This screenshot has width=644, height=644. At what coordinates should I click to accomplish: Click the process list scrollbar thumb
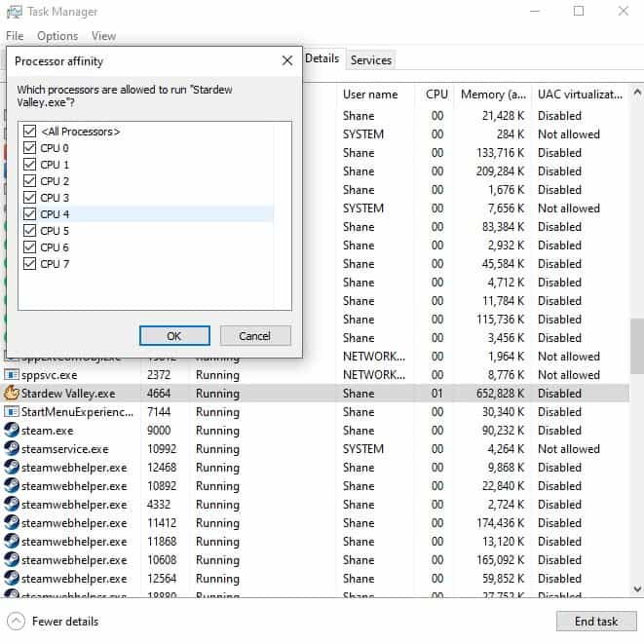pos(637,346)
